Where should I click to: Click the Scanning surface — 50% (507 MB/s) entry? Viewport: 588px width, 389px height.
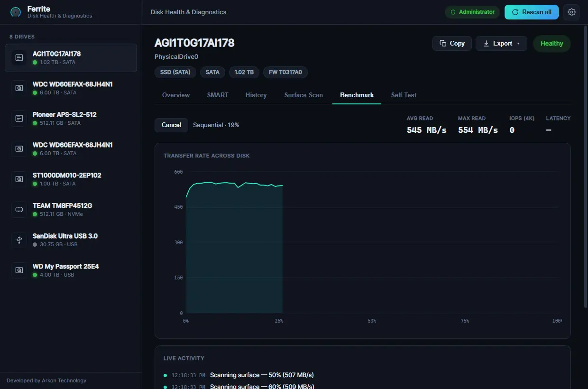coord(262,375)
